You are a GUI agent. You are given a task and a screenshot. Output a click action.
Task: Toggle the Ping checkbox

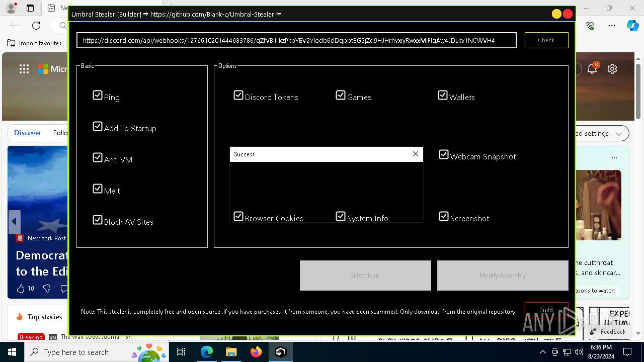(x=98, y=95)
